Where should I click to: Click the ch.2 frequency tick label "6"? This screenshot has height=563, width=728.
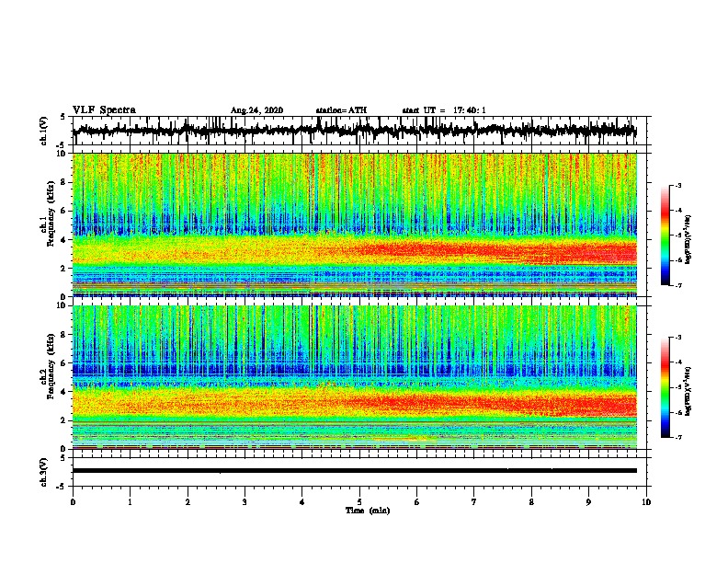click(x=64, y=363)
